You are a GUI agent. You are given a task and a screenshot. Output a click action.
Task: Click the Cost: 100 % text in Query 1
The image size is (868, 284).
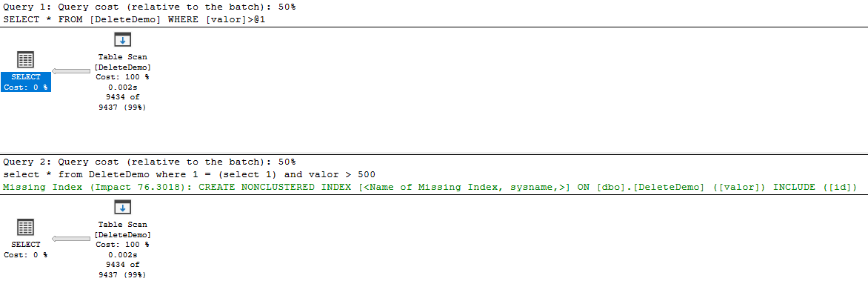tap(122, 77)
